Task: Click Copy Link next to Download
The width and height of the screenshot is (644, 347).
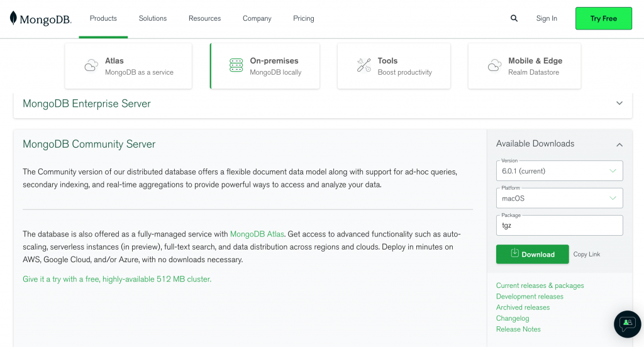Action: 587,254
